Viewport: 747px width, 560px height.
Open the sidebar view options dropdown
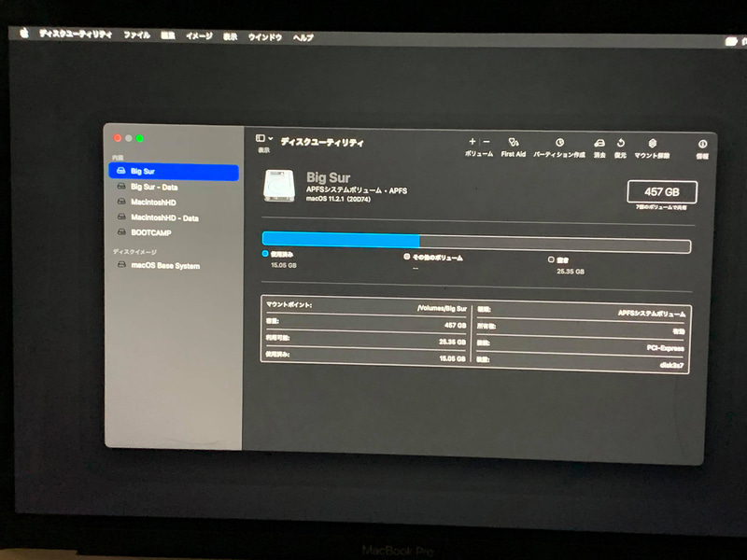pos(264,138)
